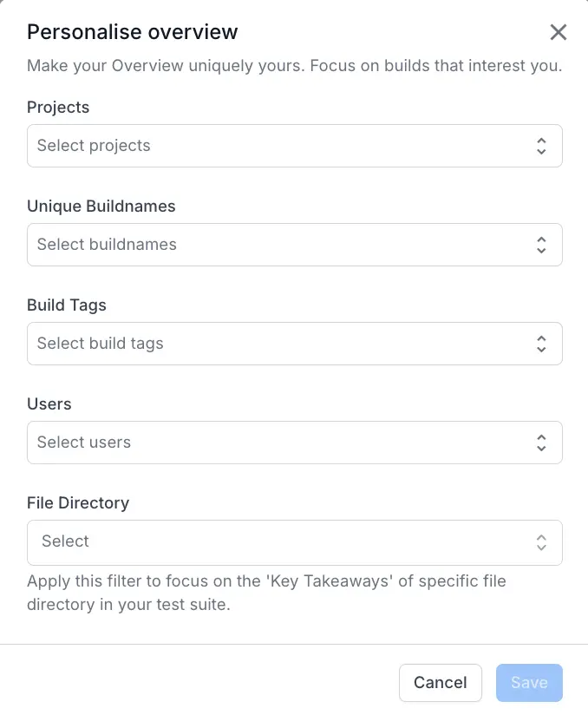Open the "Select projects" dropdown

click(278, 146)
